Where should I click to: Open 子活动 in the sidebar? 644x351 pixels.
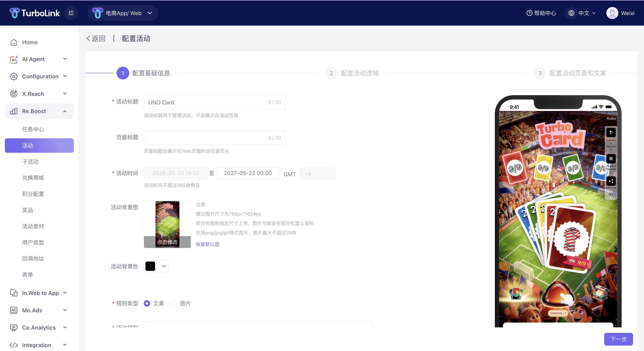pos(30,162)
